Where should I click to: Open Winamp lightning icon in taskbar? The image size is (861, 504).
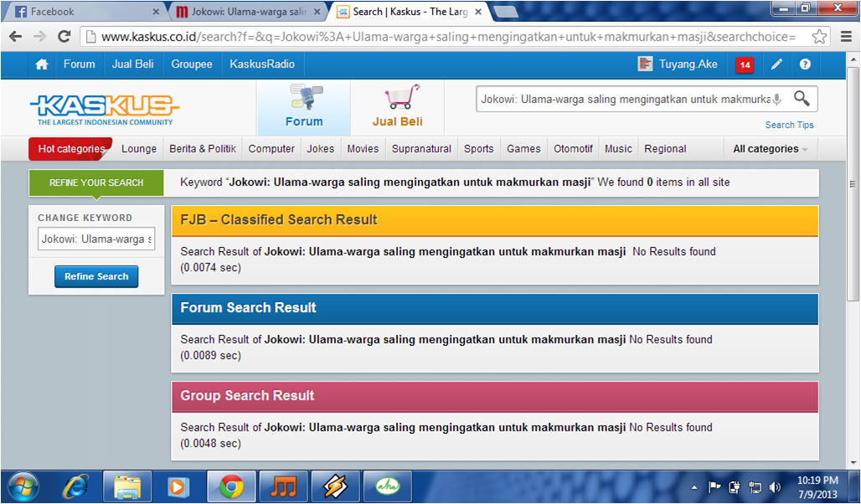(x=335, y=487)
